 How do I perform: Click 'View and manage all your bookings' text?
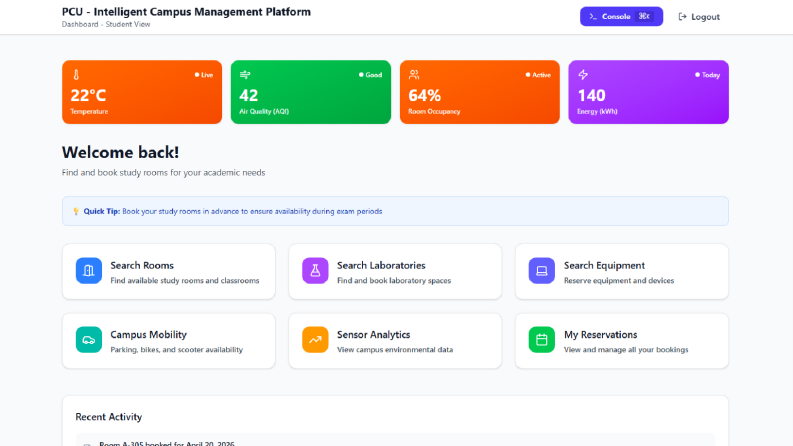pos(626,350)
